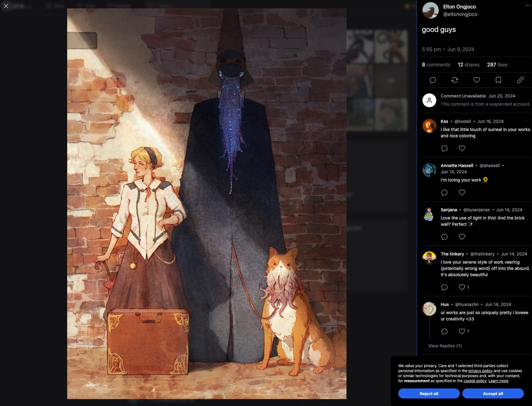The image size is (532, 406).
Task: Open Elton Ongjoco's profile avatar
Action: (x=430, y=10)
